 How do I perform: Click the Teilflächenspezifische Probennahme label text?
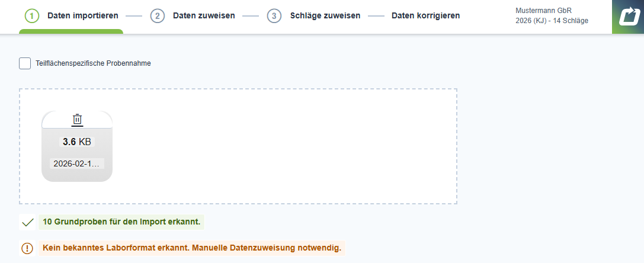93,63
